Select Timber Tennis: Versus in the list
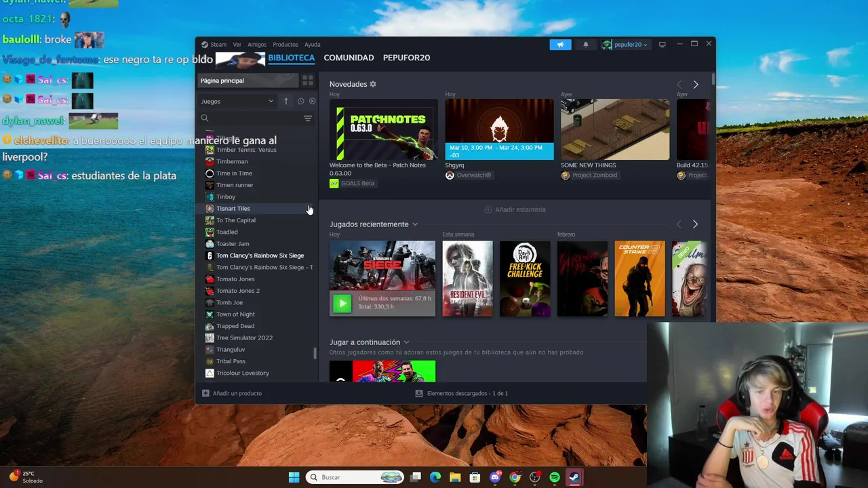The height and width of the screenshot is (488, 868). [x=246, y=150]
